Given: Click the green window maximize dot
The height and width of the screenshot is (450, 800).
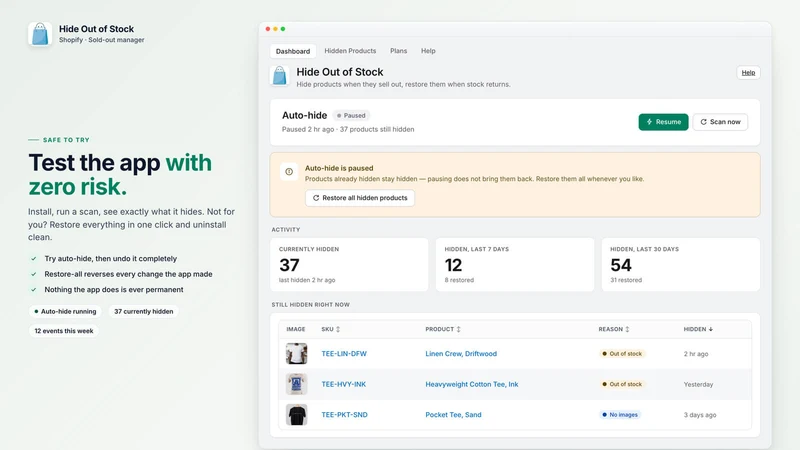Looking at the screenshot, I should (x=283, y=29).
